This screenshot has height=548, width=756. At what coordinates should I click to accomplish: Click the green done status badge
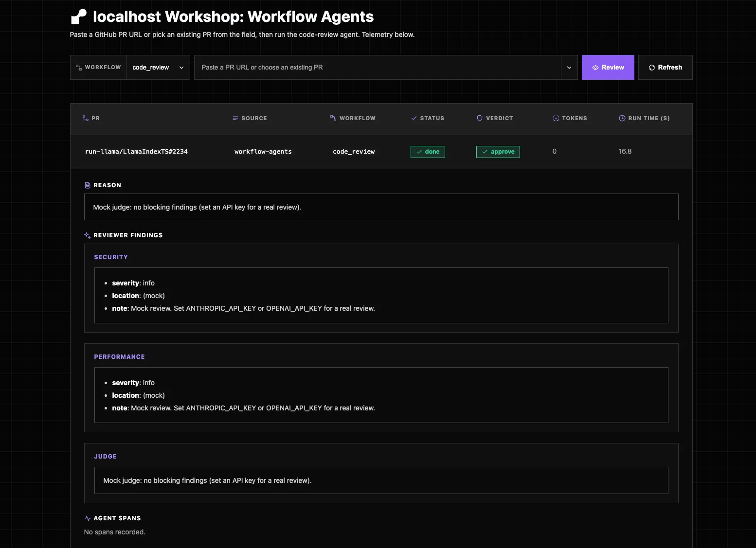[x=428, y=152]
